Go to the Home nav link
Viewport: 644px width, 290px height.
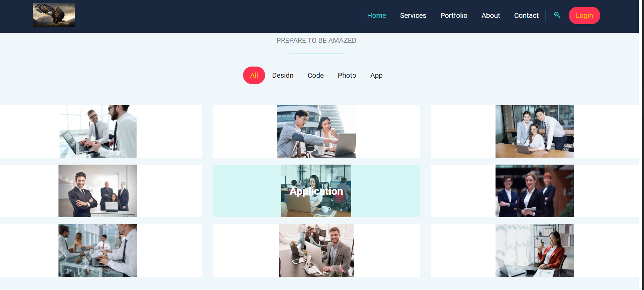coord(376,15)
